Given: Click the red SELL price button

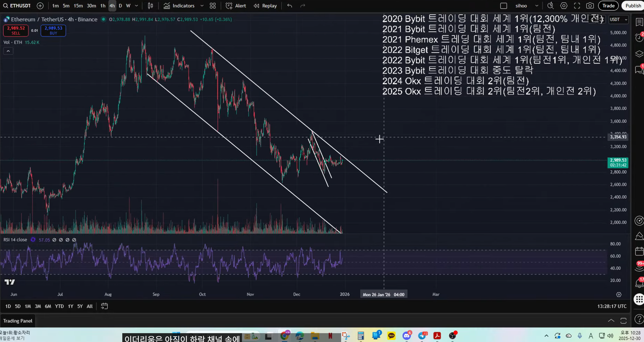Looking at the screenshot, I should coord(16,30).
